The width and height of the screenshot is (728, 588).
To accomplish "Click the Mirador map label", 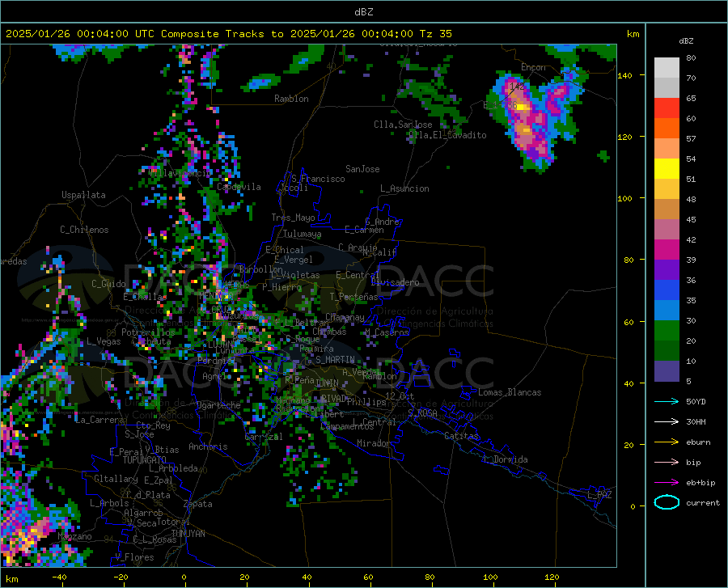I will [373, 443].
